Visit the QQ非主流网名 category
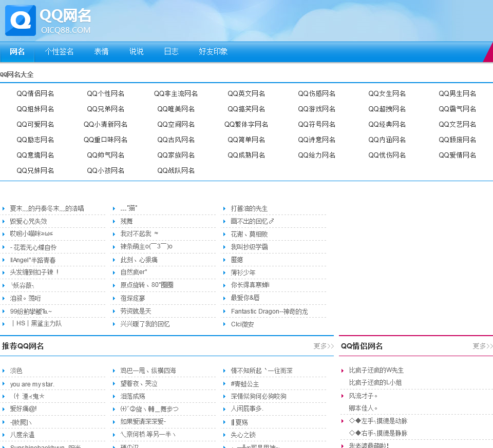This screenshot has width=493, height=448. pyautogui.click(x=176, y=93)
